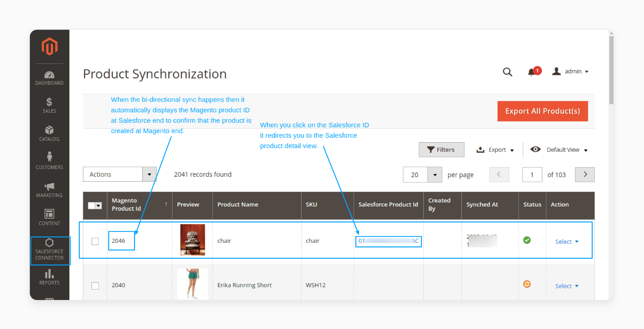Expand the Export dropdown
Viewport: 644px width, 329px height.
pos(495,150)
